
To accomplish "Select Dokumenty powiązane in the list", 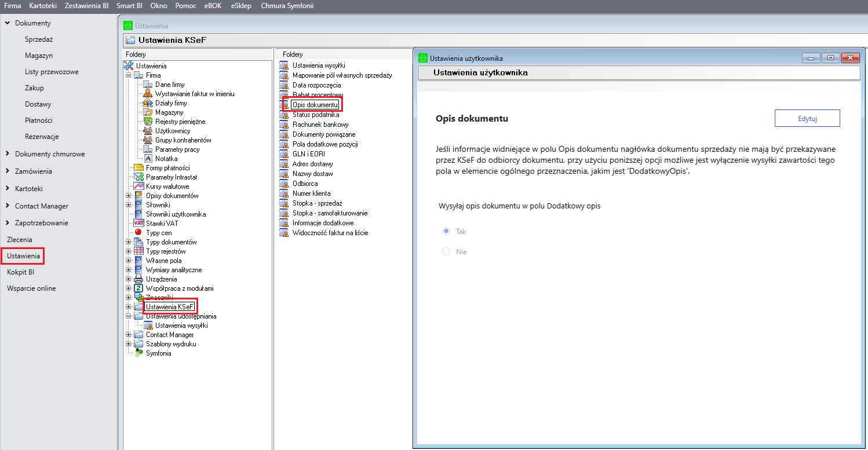I will point(324,134).
